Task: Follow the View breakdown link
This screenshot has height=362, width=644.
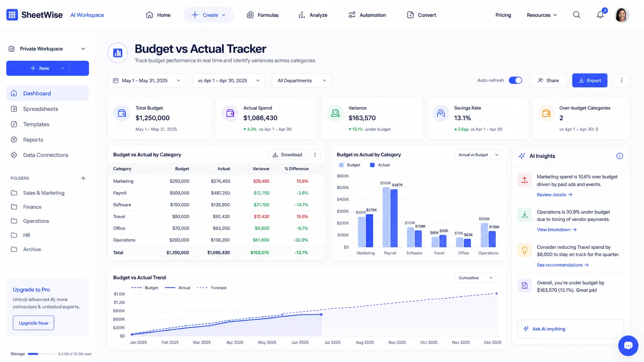Action: [557, 230]
